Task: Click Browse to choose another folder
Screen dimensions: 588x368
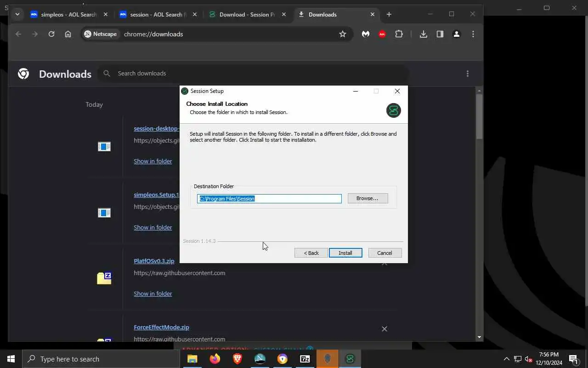Action: pos(367,198)
